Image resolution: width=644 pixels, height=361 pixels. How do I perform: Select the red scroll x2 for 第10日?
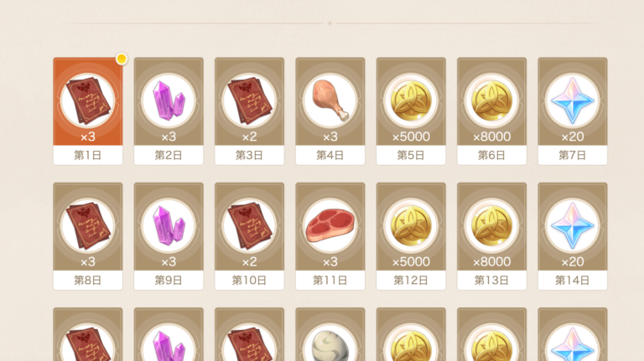click(249, 226)
